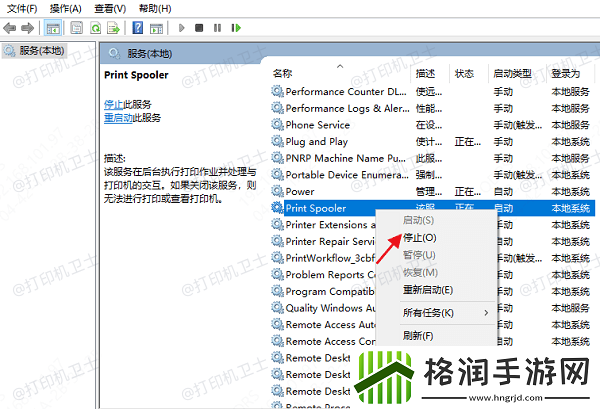The width and height of the screenshot is (600, 409).
Task: Select the Program Compatib row
Action: 323,291
